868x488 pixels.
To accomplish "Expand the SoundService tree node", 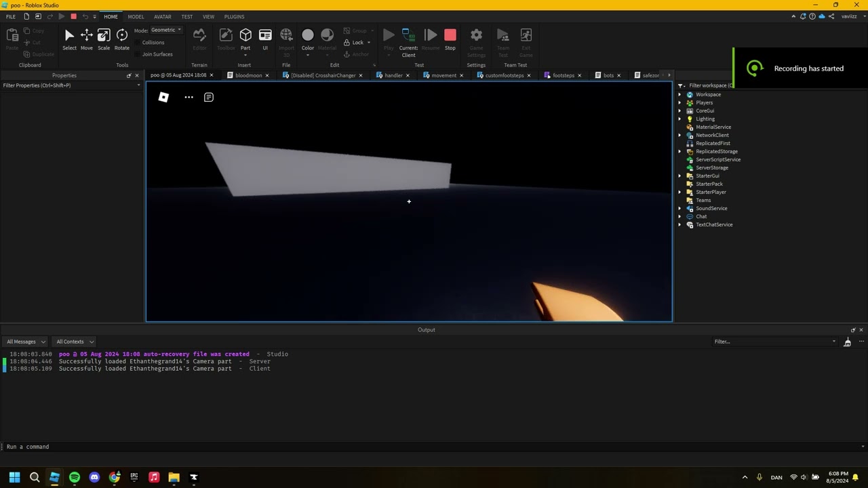I will coord(680,209).
